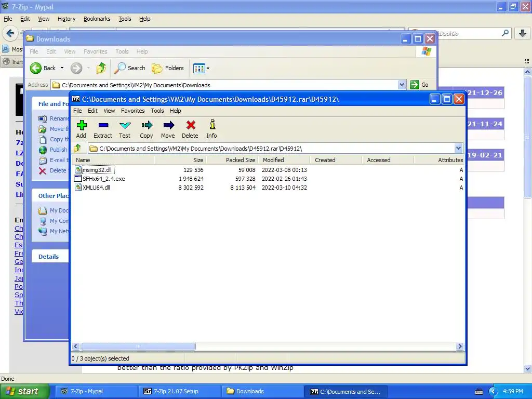Click the 59 008 packed size value

[x=247, y=170]
